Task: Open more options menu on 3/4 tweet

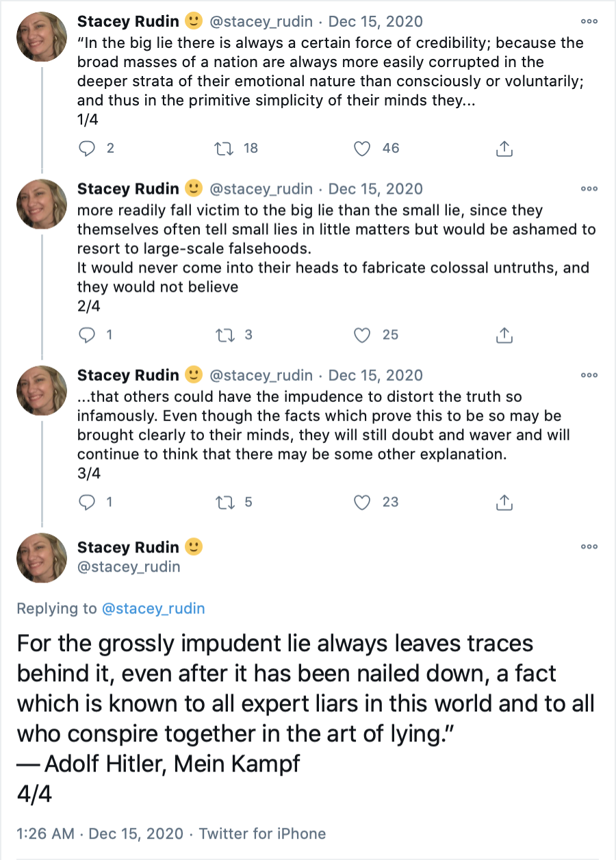Action: click(589, 375)
